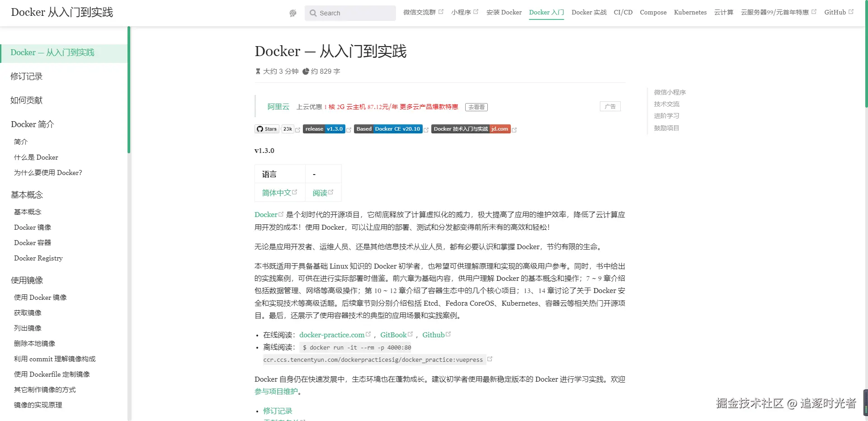Click the 去看看 ad button
Viewport: 868px width, 421px height.
point(476,107)
